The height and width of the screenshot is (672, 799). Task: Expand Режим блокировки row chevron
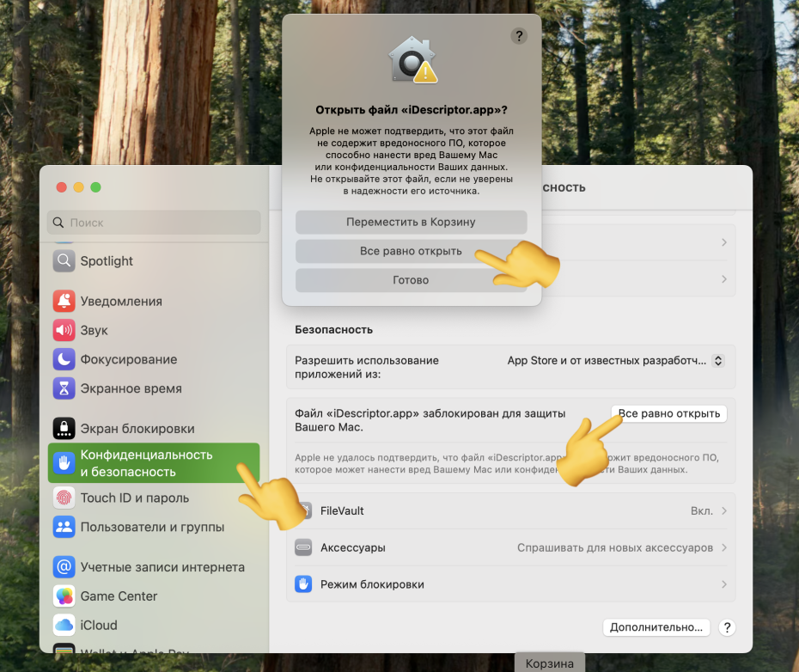[724, 584]
